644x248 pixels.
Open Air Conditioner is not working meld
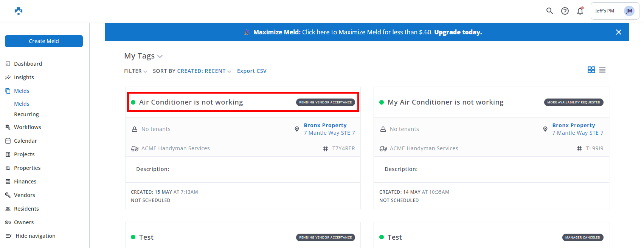pyautogui.click(x=191, y=102)
